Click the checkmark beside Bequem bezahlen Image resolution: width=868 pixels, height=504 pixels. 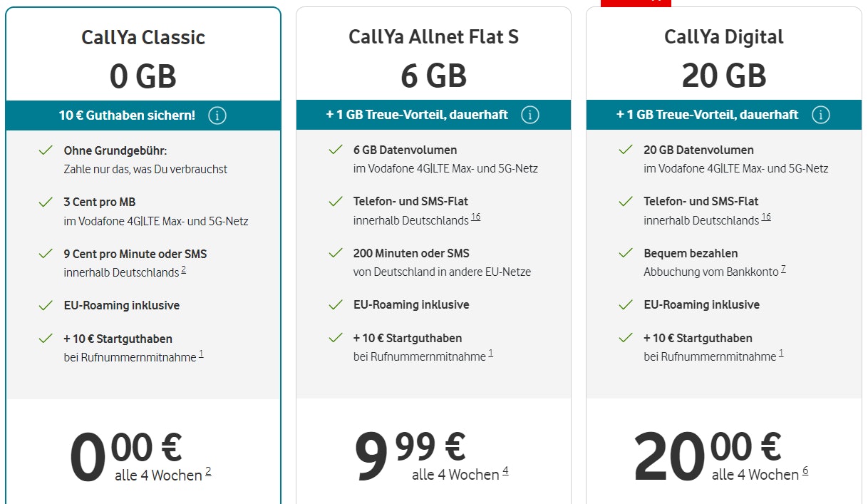pos(626,252)
